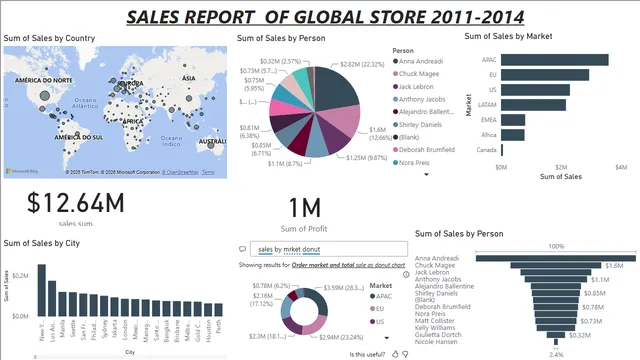Click the Q&A speech bubble icon
Screen dimensions: 640x360
coord(242,249)
